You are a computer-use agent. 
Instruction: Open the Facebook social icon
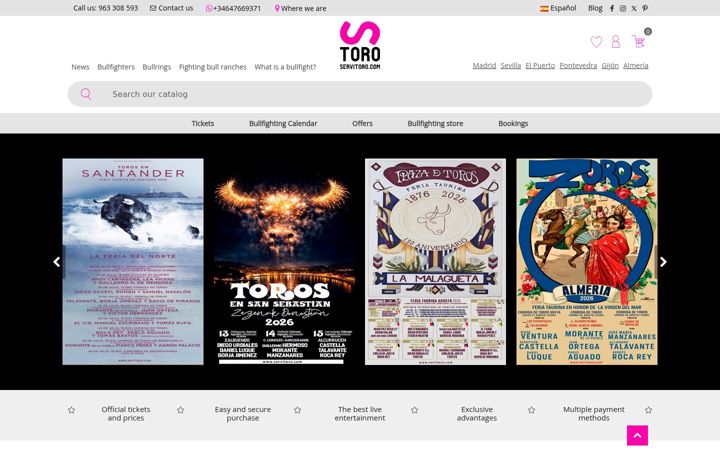(x=612, y=8)
